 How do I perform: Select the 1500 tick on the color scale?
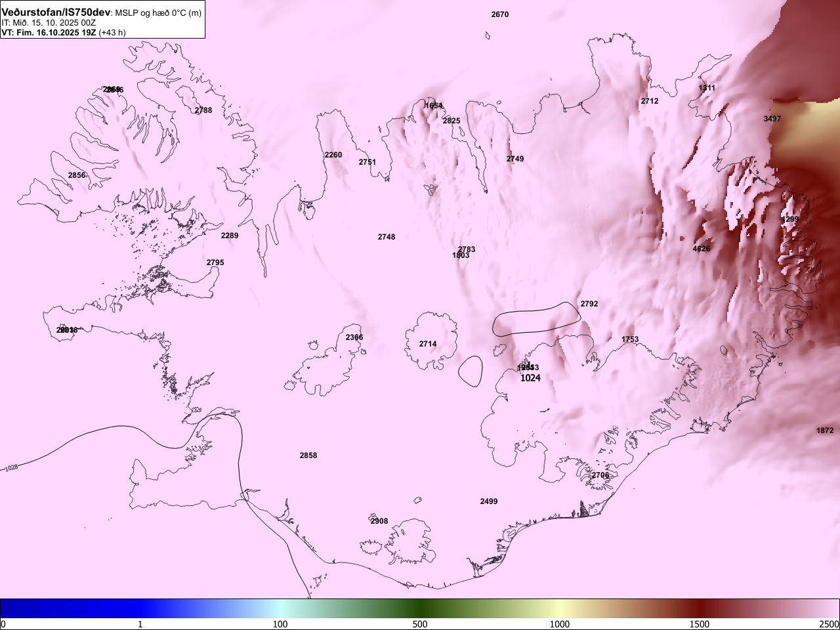click(700, 624)
